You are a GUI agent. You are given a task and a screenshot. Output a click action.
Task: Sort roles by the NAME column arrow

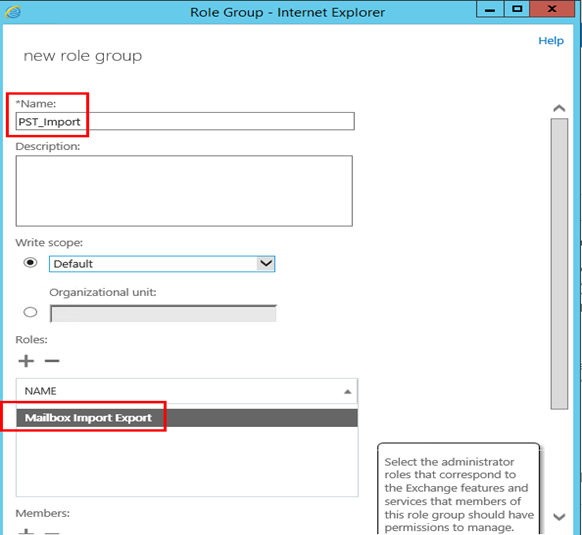(x=347, y=392)
